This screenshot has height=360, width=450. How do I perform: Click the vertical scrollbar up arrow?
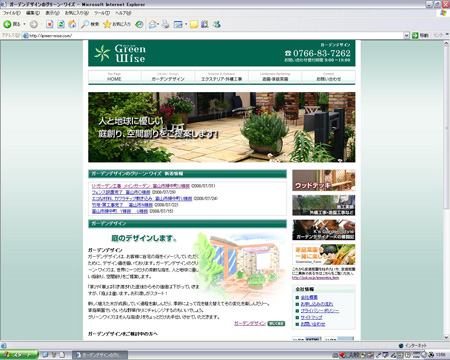click(x=447, y=43)
